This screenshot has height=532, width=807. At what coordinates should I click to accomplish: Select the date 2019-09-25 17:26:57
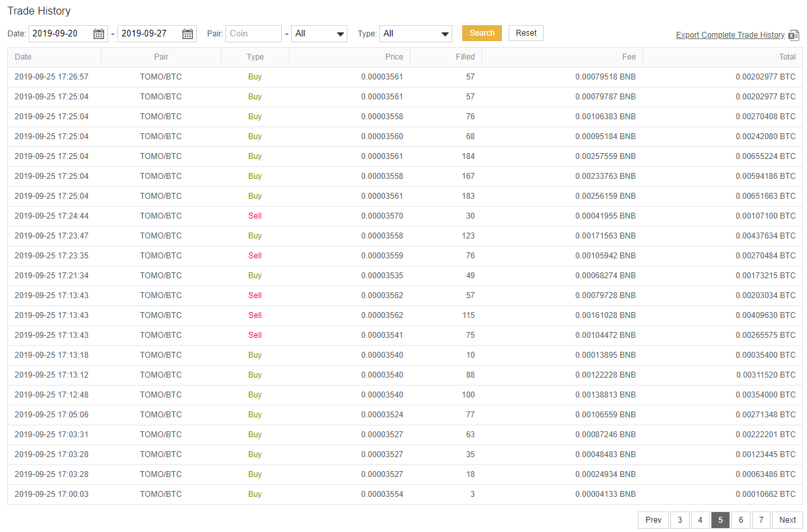pos(51,77)
